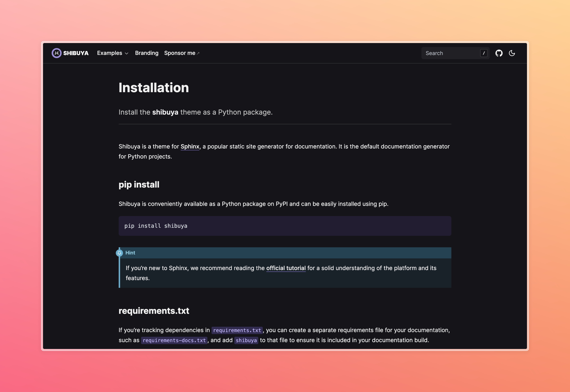570x392 pixels.
Task: Click the slash shortcut key badge
Action: 484,53
